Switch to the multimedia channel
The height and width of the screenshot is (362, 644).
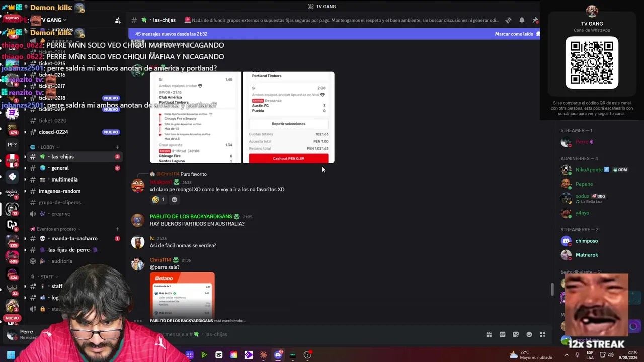click(x=75, y=179)
